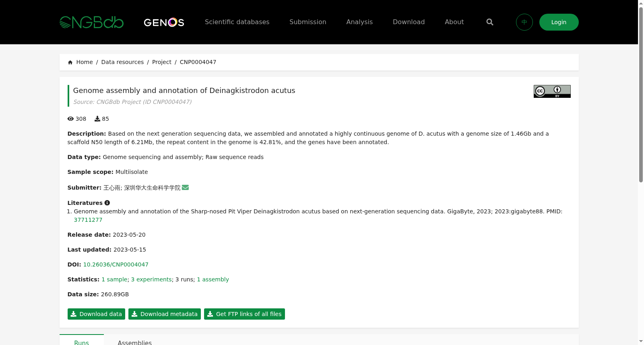The height and width of the screenshot is (345, 644).
Task: Open the 3 experiments statistics link
Action: 151,279
